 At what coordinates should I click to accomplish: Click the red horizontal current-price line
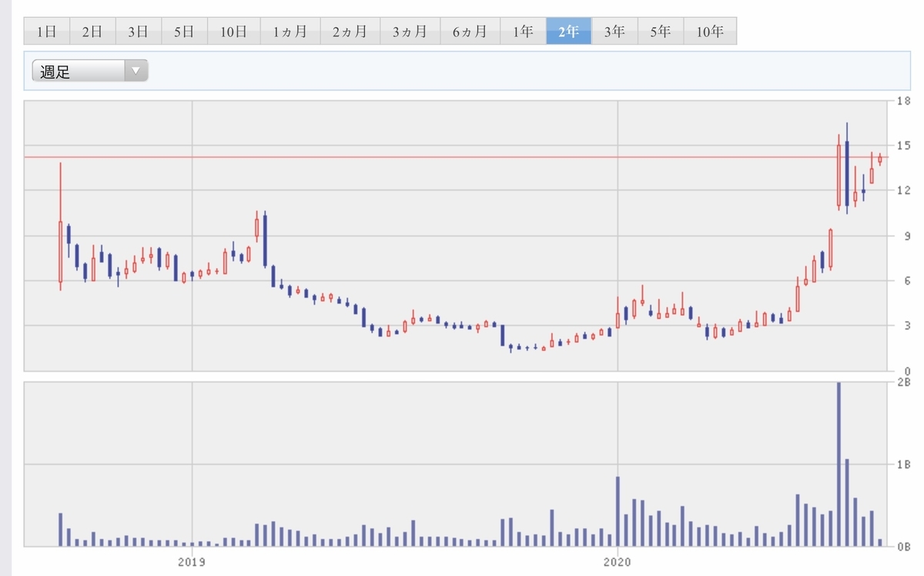coord(456,157)
